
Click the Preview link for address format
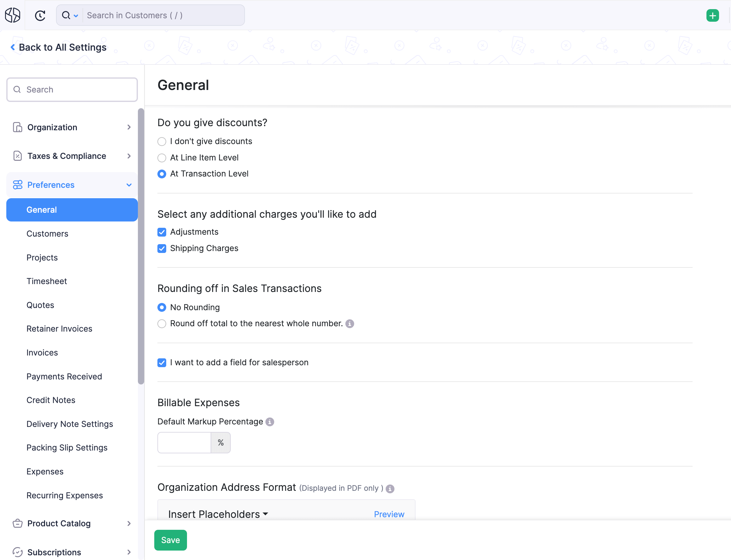point(389,514)
